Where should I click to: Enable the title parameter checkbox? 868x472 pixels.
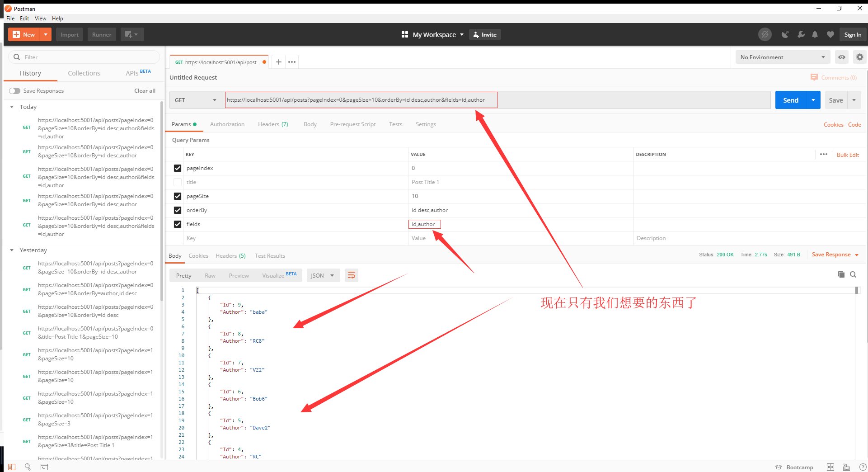point(178,182)
